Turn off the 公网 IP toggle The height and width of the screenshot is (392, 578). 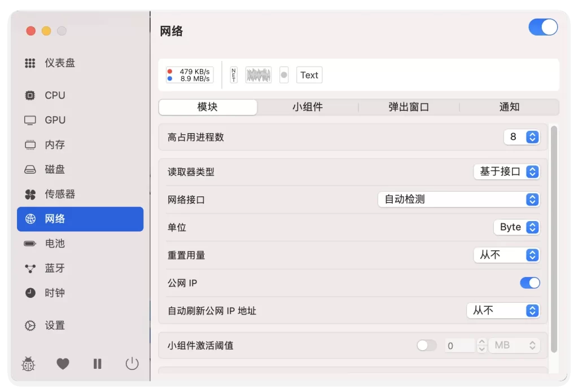pyautogui.click(x=529, y=283)
